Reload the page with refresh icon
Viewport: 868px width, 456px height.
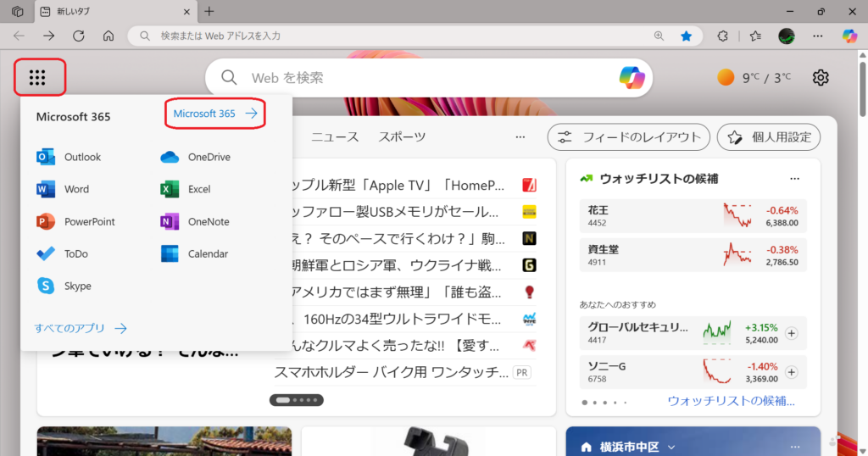[x=79, y=36]
